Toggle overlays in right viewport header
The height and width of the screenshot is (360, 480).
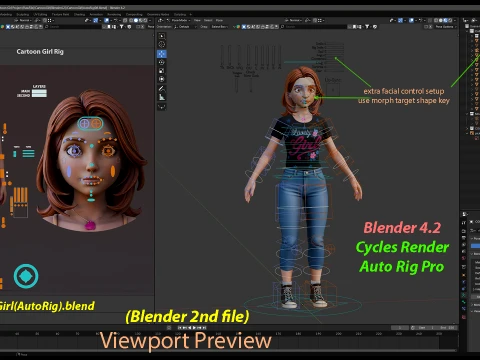click(411, 20)
